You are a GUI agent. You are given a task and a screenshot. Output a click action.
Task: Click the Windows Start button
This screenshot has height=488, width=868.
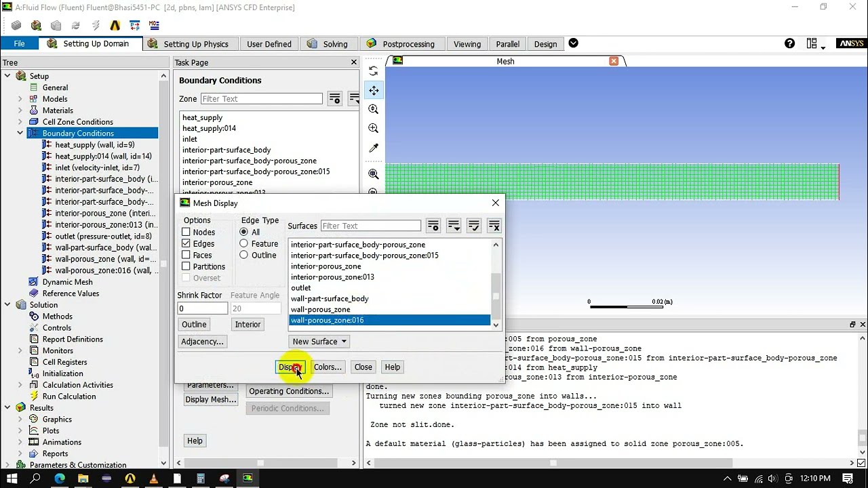click(12, 479)
